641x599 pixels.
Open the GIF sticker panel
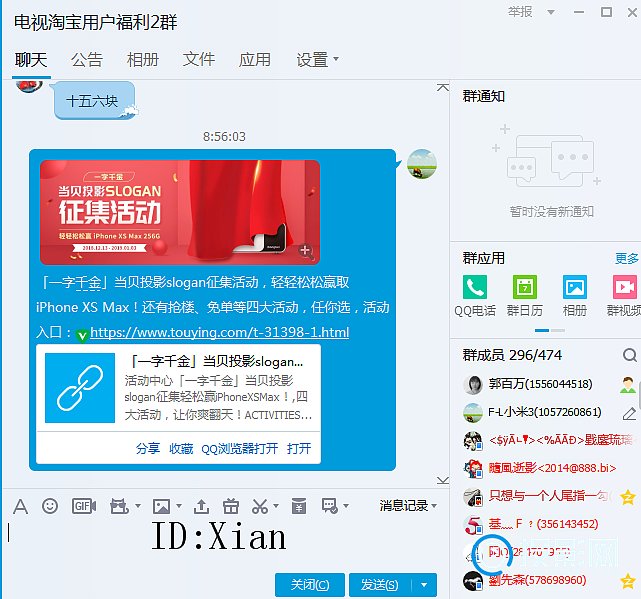coord(84,506)
